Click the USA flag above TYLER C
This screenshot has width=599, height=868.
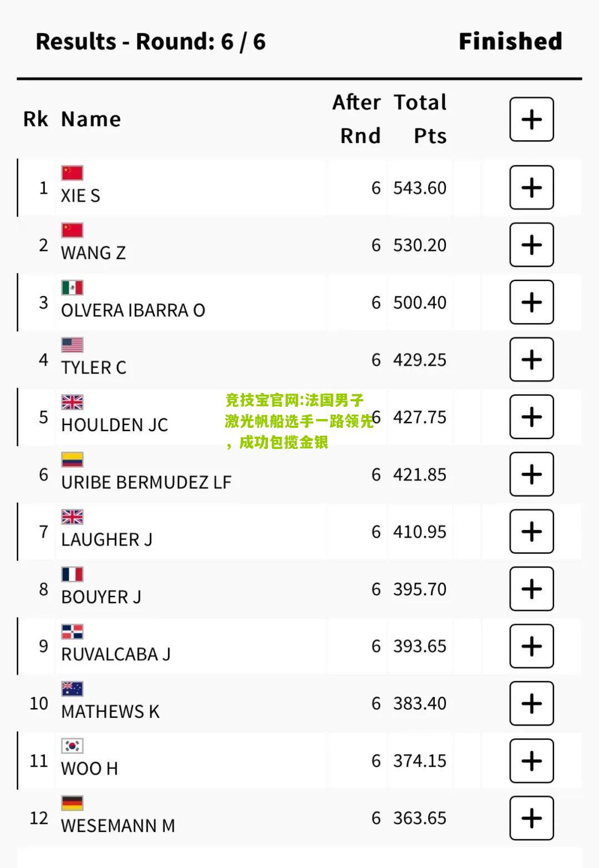coord(72,345)
